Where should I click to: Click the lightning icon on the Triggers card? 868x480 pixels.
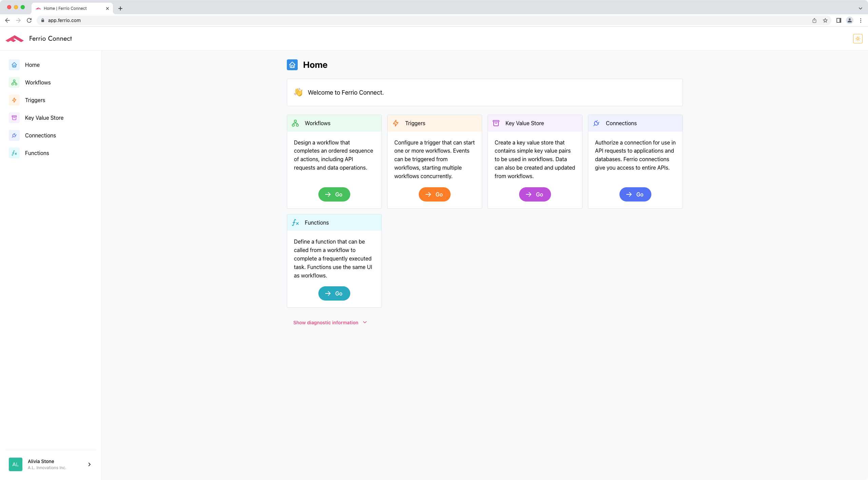click(x=396, y=123)
